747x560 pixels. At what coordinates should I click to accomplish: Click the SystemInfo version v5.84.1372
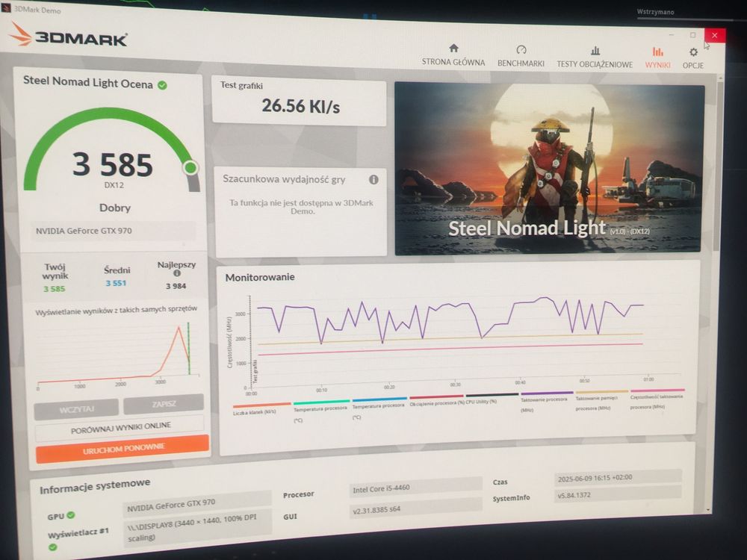pyautogui.click(x=618, y=494)
